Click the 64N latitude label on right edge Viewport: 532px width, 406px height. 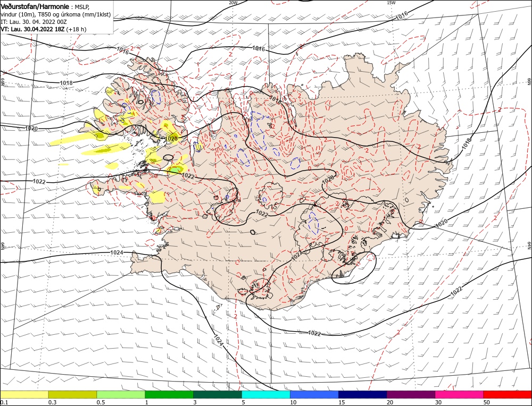pyautogui.click(x=529, y=245)
